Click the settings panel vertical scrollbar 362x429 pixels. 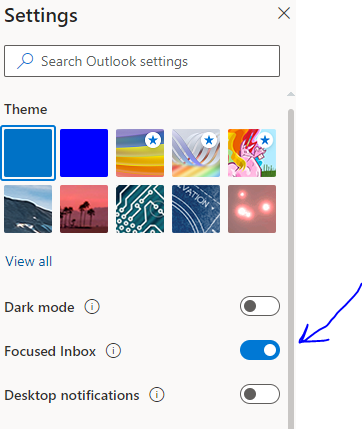pos(291,269)
